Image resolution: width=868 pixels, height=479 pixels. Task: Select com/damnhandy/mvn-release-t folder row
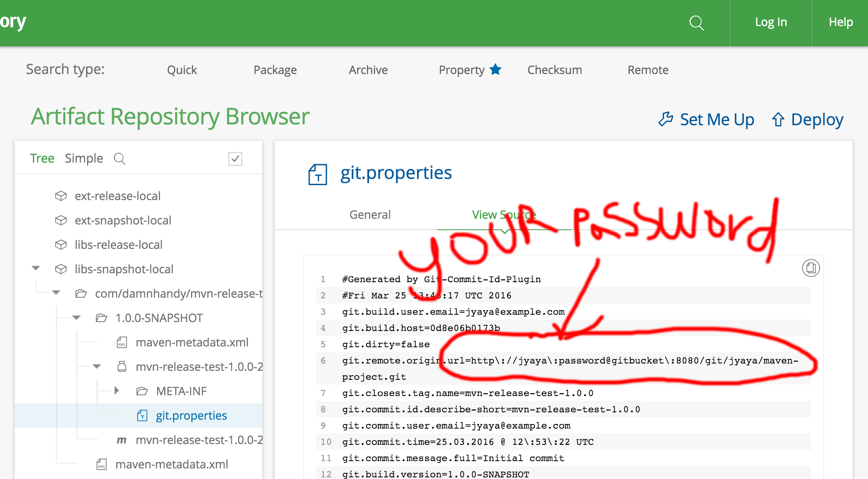tap(179, 294)
